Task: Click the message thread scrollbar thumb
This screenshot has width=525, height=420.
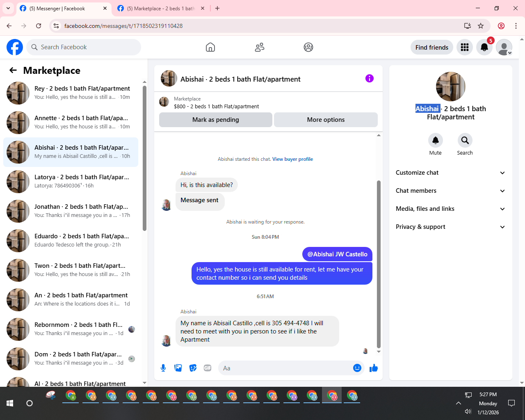Action: pos(379,264)
